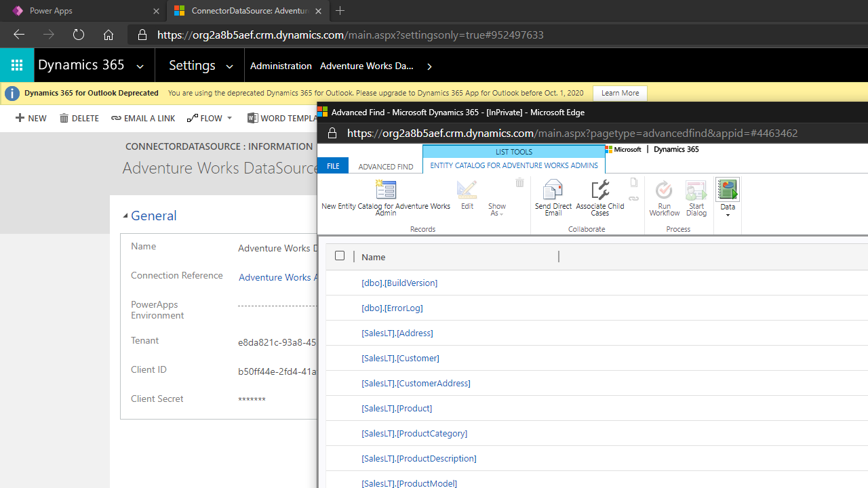Expand the Dynamics 365 dropdown arrow

(140, 66)
